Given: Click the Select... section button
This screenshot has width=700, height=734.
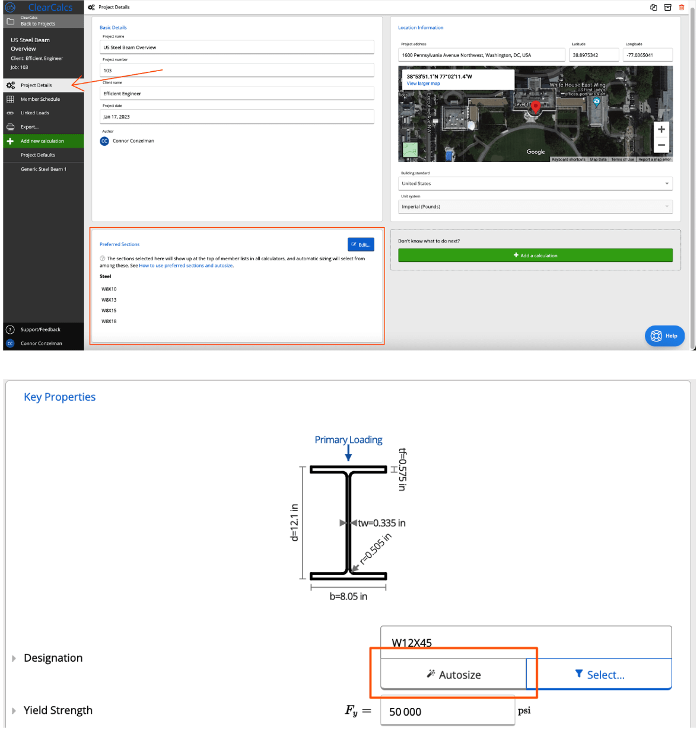Looking at the screenshot, I should [599, 675].
